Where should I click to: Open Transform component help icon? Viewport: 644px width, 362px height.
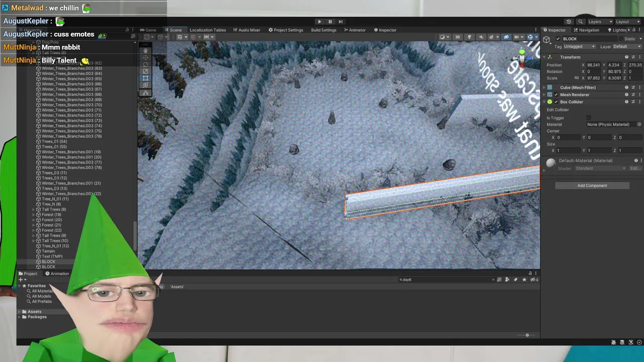626,57
